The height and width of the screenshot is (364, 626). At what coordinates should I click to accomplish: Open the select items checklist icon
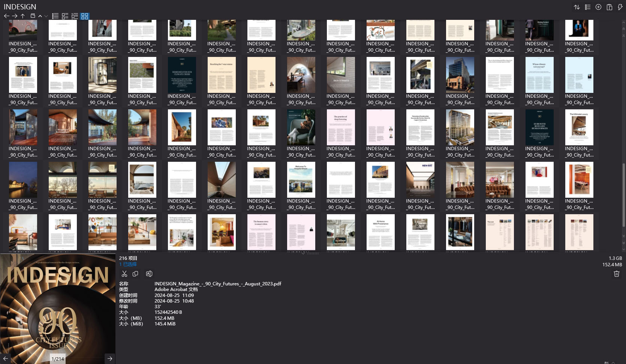(588, 7)
